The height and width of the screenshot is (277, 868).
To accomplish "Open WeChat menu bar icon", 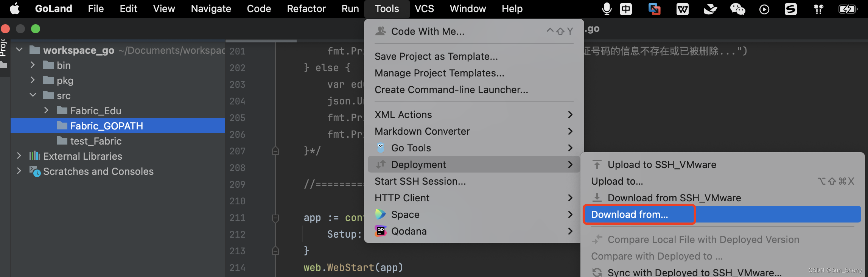I will click(737, 9).
